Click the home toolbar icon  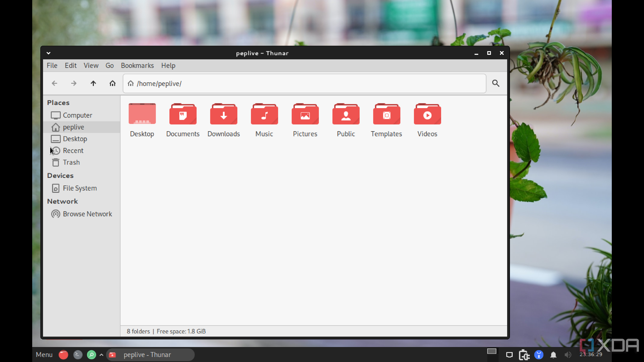point(112,83)
